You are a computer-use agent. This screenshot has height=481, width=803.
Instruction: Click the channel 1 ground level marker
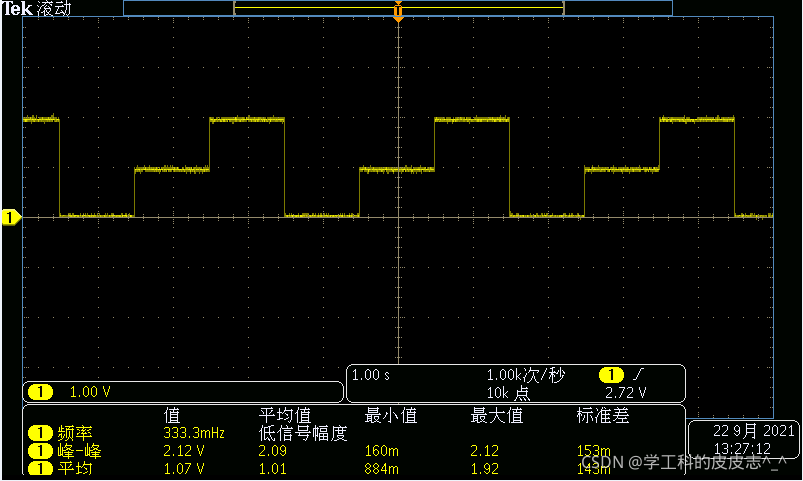(x=11, y=217)
